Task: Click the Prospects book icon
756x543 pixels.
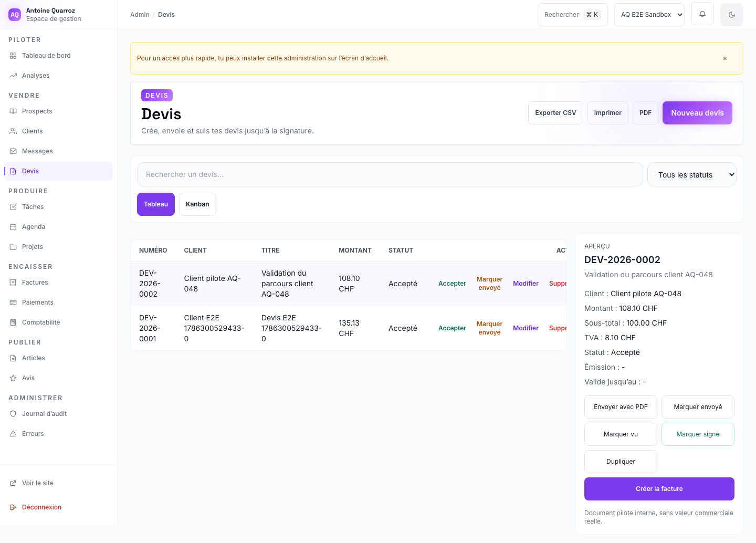Action: (13, 111)
